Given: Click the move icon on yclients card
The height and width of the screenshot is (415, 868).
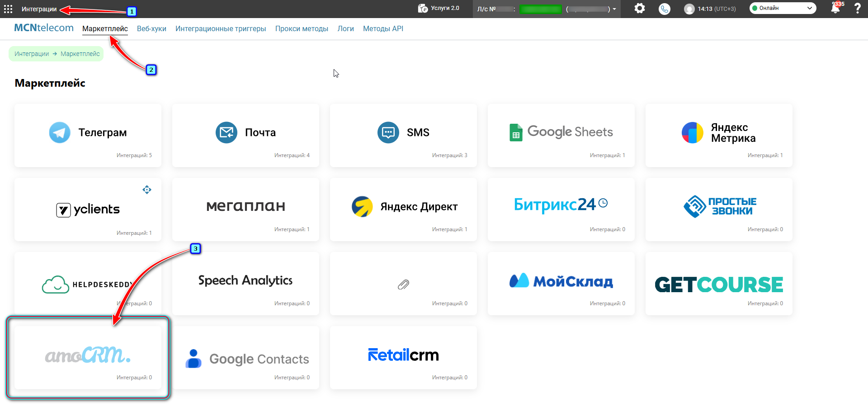Looking at the screenshot, I should pyautogui.click(x=147, y=190).
